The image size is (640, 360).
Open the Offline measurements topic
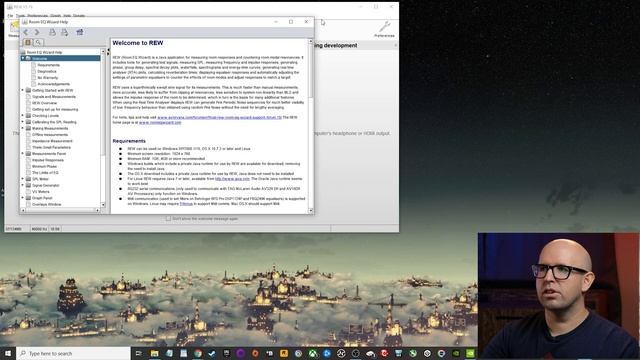[50, 135]
